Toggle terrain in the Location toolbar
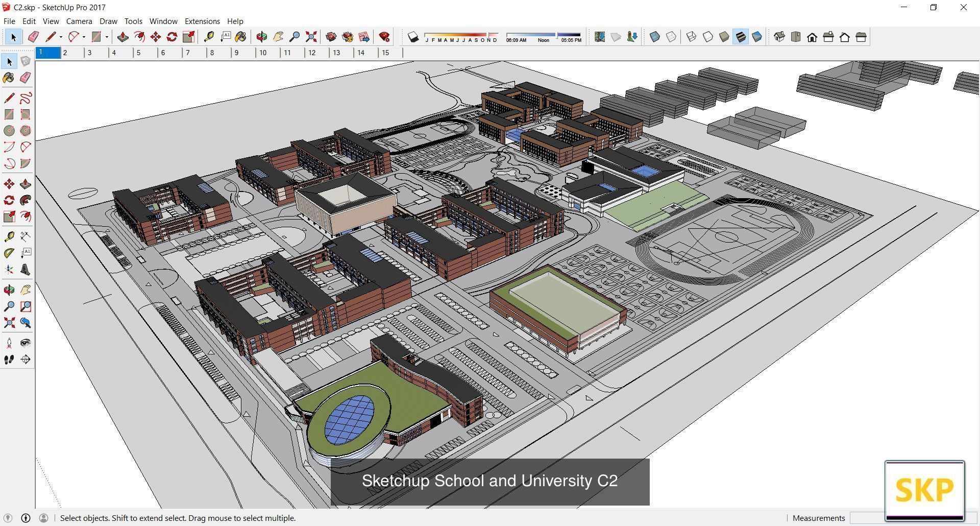The height and width of the screenshot is (526, 980). click(616, 36)
